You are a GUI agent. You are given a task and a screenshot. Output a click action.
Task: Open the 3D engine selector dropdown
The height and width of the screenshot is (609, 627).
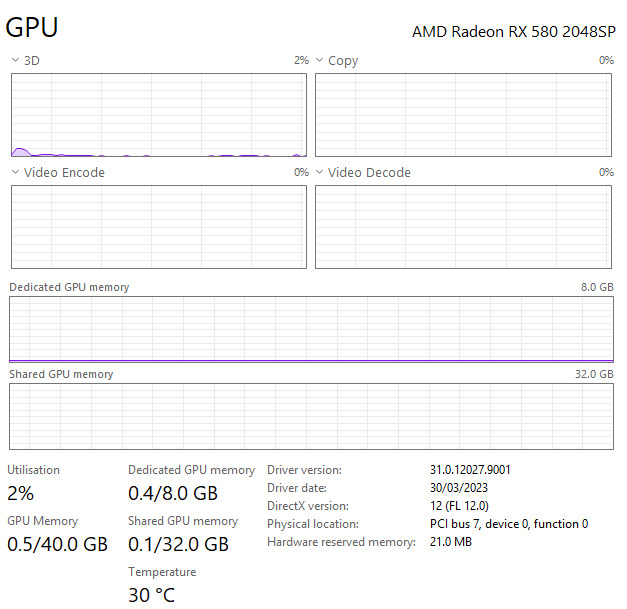15,61
